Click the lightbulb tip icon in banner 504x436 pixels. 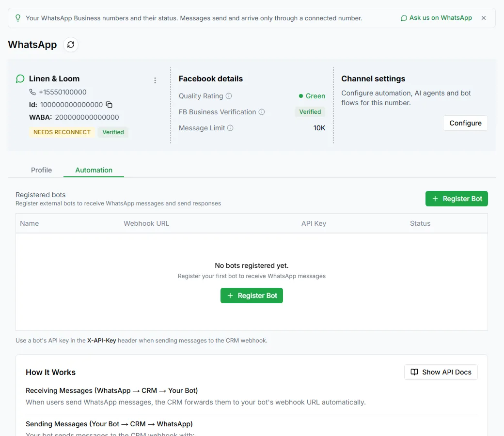pyautogui.click(x=18, y=18)
